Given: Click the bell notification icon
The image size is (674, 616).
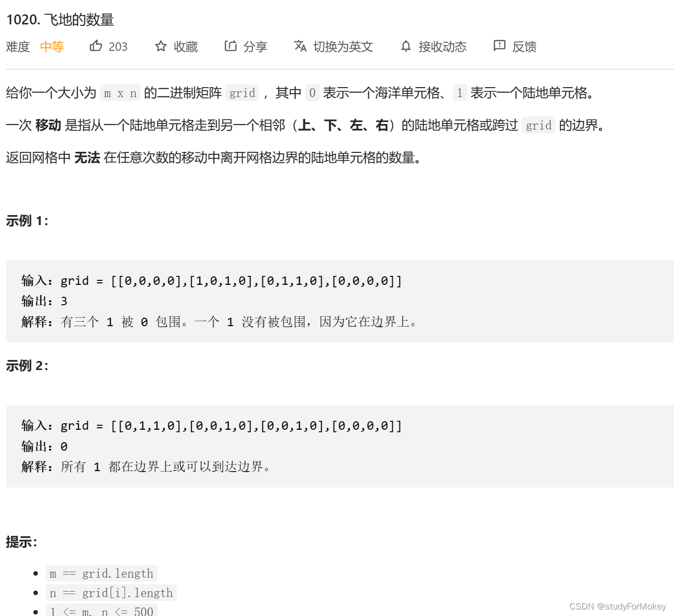Looking at the screenshot, I should [406, 46].
